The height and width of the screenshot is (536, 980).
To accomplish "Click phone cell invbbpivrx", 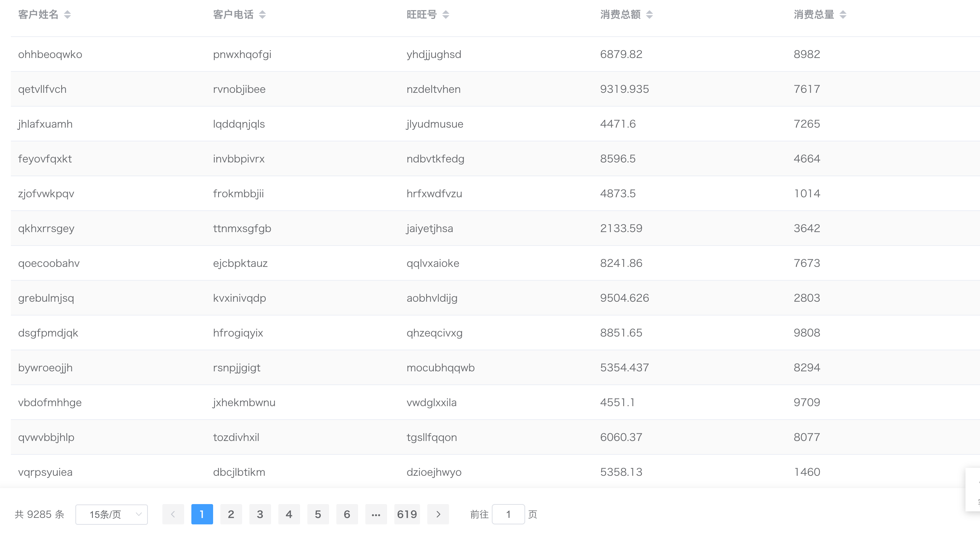I will [239, 159].
